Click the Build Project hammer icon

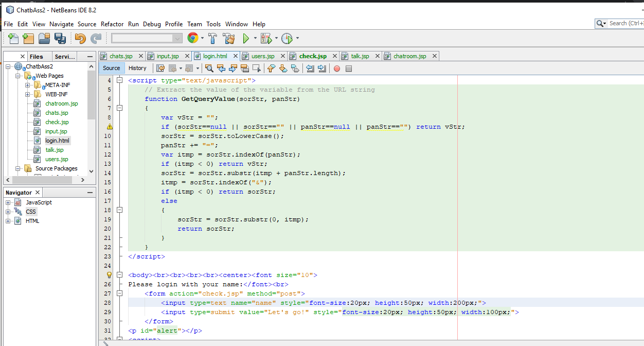point(212,38)
